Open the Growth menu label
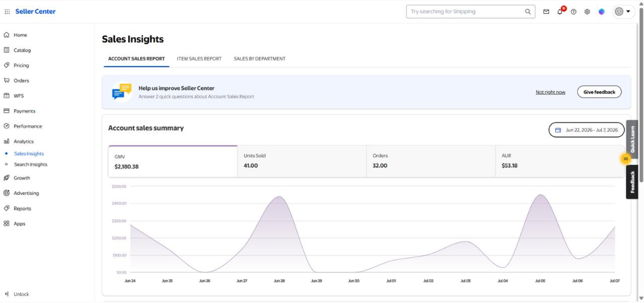The image size is (644, 303). (x=22, y=178)
